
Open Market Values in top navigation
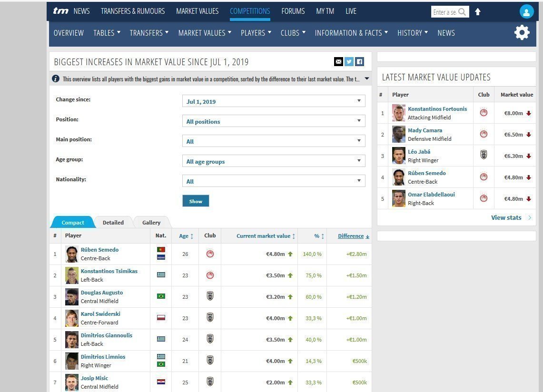[x=197, y=11]
